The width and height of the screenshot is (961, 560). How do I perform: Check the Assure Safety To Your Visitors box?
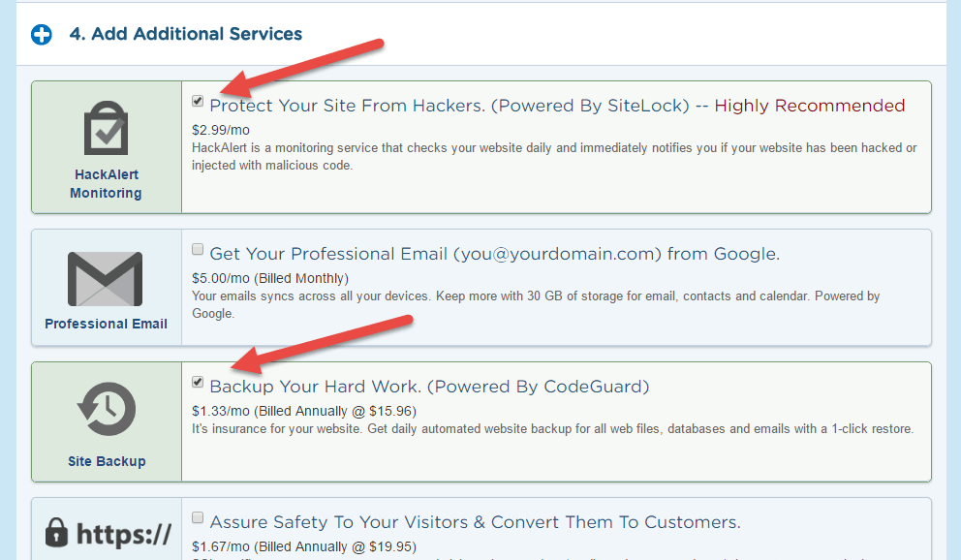click(x=198, y=516)
